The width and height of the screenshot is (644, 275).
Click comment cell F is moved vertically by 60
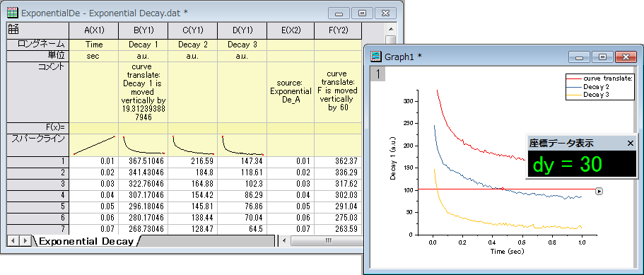(338, 92)
